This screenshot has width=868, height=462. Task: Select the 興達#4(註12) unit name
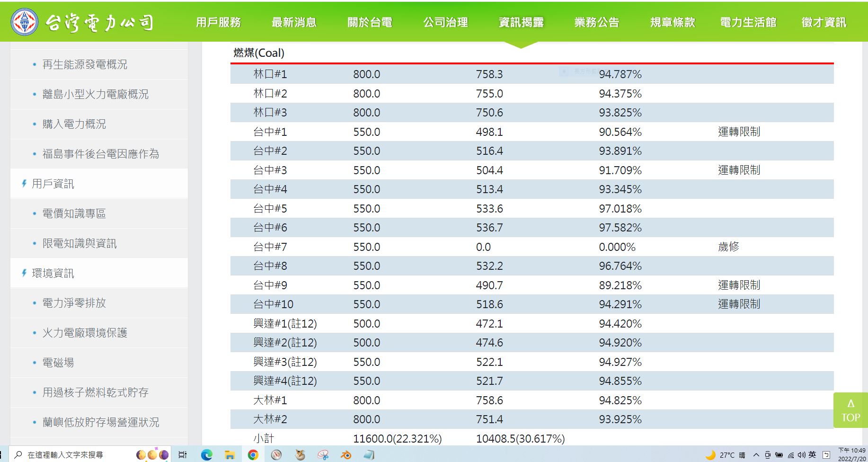point(285,381)
